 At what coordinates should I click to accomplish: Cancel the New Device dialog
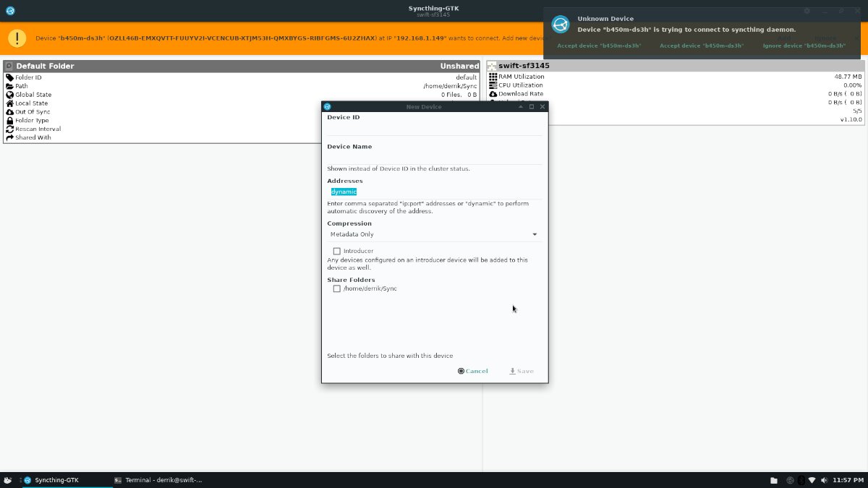473,371
